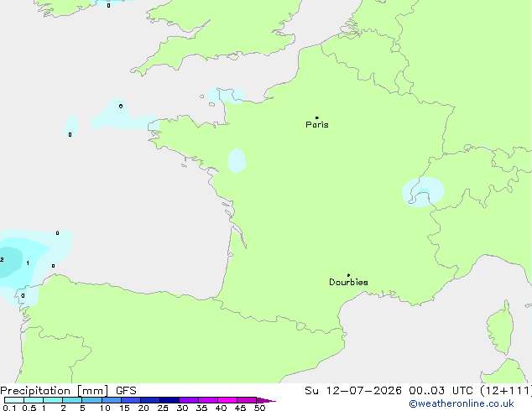Click the island of Corsica on map
Screen dimensions: 532x411
[x=500, y=329]
